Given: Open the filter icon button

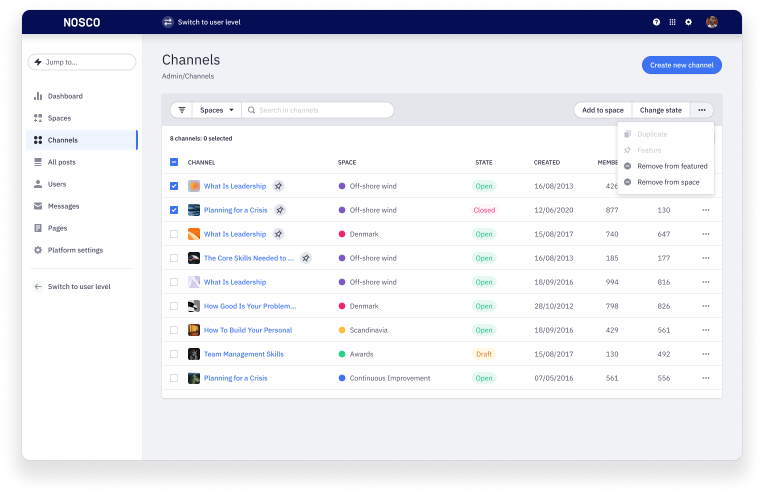Looking at the screenshot, I should coord(182,110).
